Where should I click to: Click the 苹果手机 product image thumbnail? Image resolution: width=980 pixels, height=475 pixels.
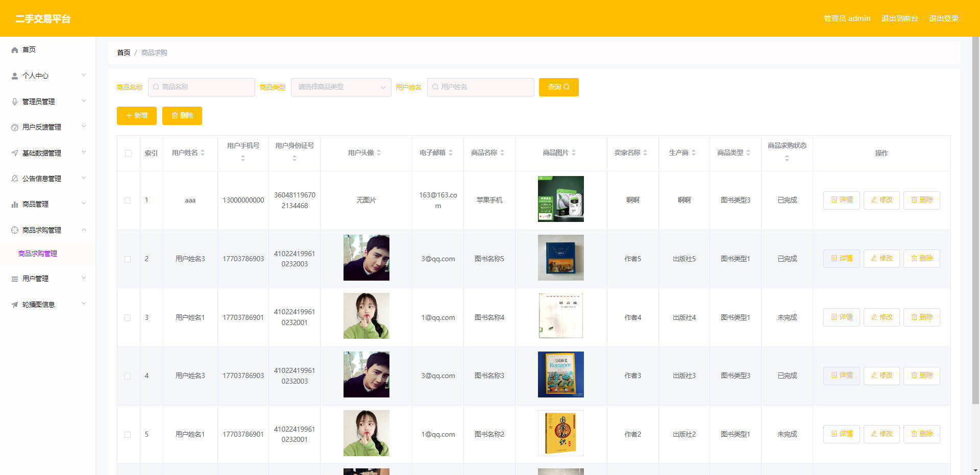(561, 199)
